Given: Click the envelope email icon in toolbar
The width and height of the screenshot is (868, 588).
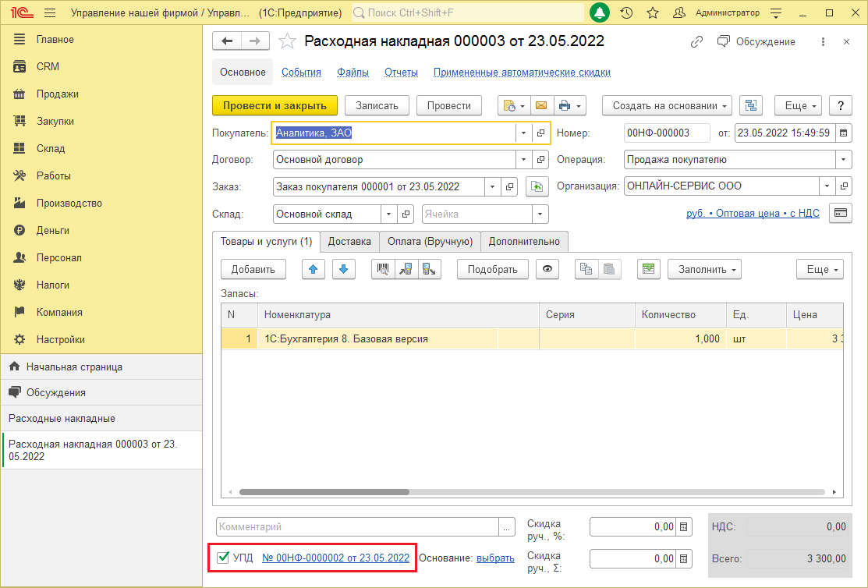Looking at the screenshot, I should point(540,105).
